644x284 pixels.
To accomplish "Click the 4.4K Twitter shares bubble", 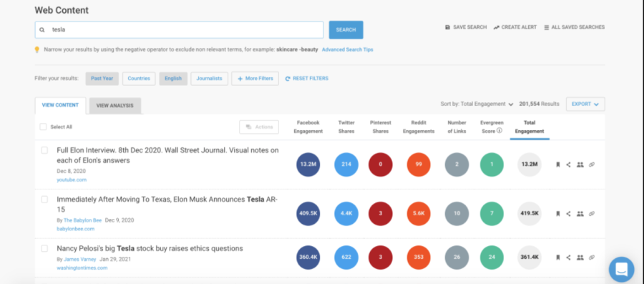I will (346, 214).
